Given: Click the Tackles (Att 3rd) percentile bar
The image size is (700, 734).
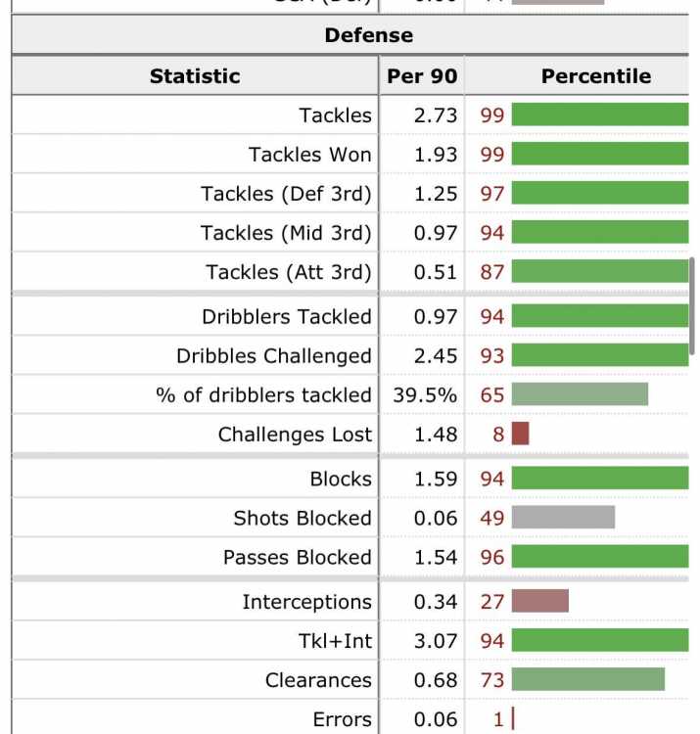Looking at the screenshot, I should coord(599,271).
